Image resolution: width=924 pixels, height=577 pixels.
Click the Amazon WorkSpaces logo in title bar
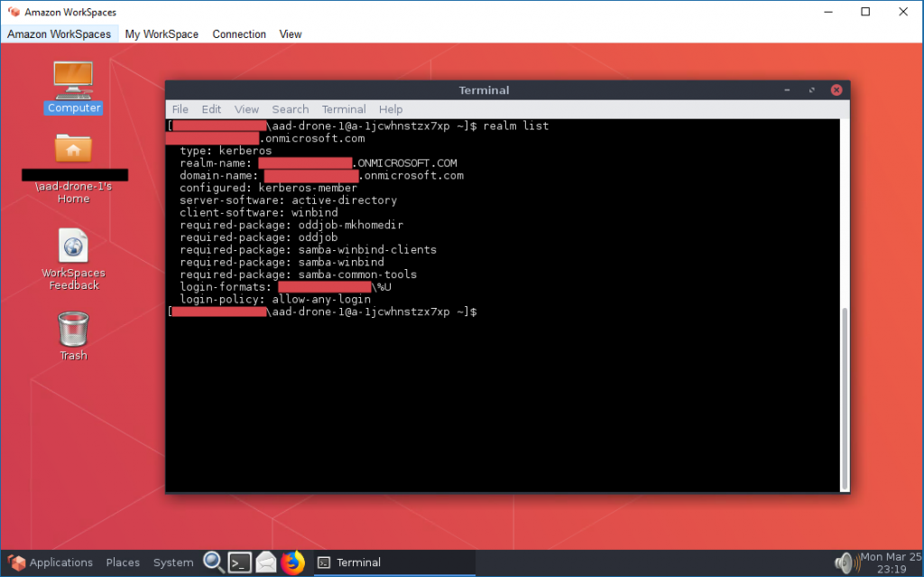tap(14, 12)
